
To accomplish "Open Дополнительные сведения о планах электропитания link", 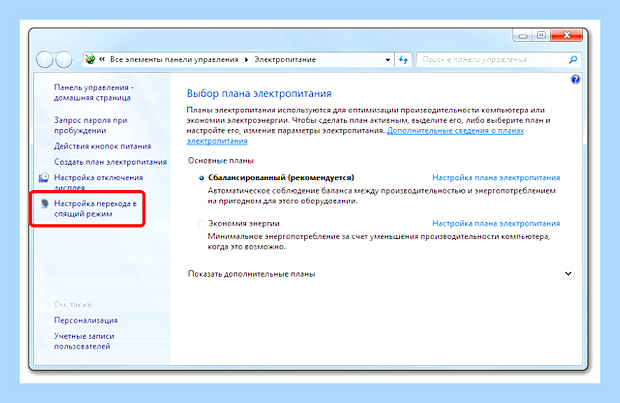I will pos(455,131).
